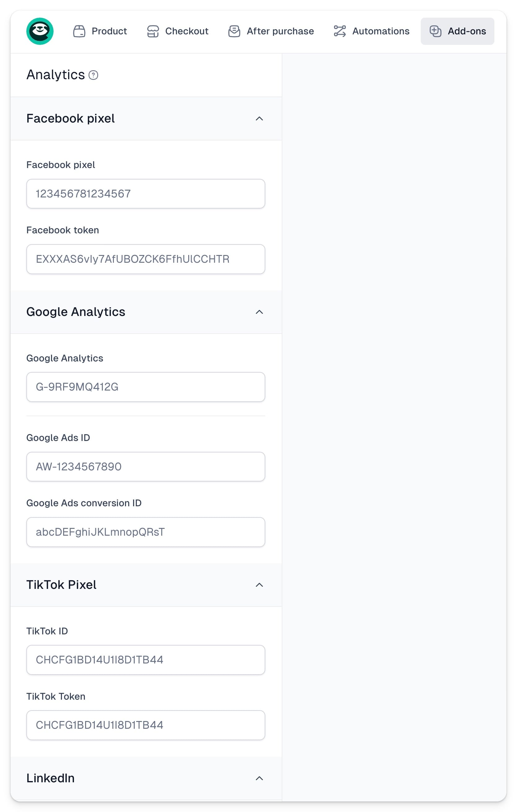Click the sloth logo icon

point(40,31)
